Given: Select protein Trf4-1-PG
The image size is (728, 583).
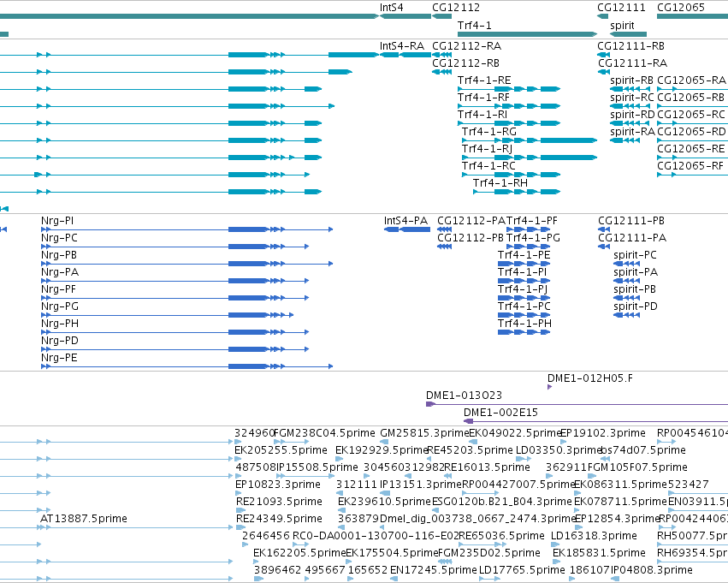Looking at the screenshot, I should coord(533,238).
